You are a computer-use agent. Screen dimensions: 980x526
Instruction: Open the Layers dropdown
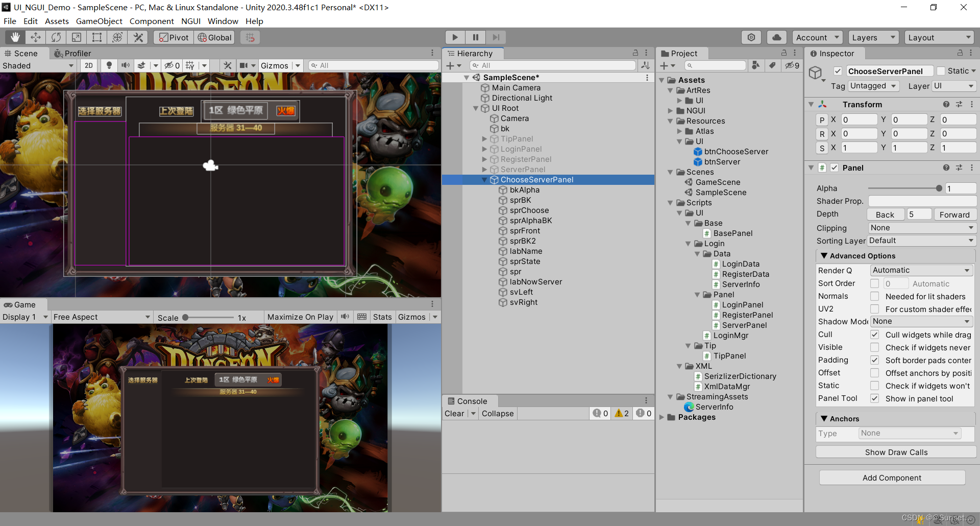click(x=873, y=37)
